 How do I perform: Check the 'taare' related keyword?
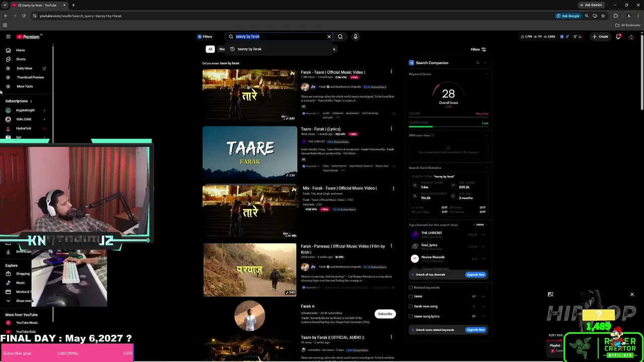411,297
